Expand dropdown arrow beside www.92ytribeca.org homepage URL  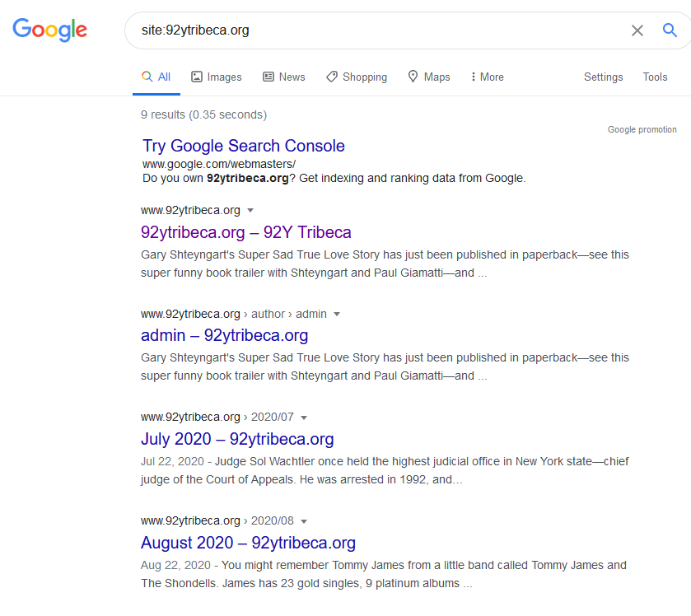(250, 210)
